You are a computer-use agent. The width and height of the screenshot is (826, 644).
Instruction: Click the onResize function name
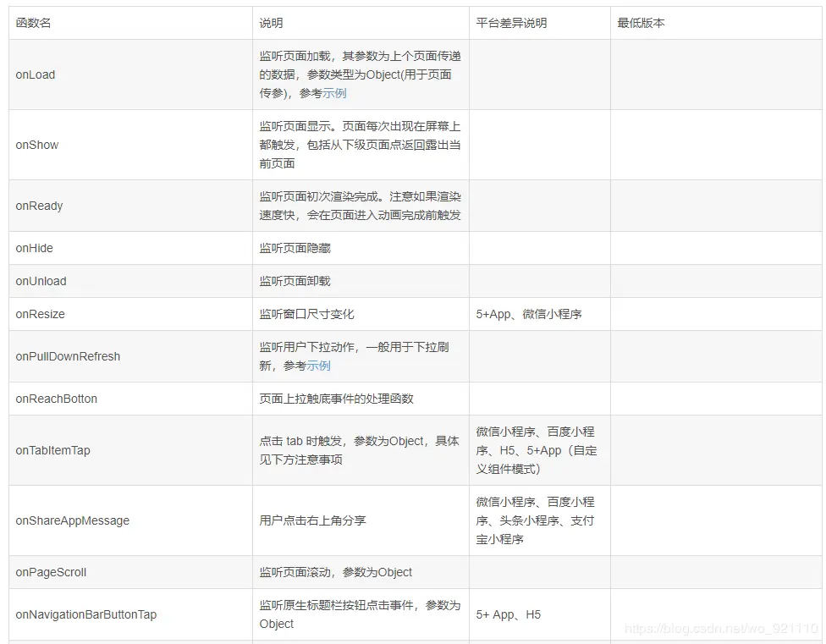click(40, 314)
